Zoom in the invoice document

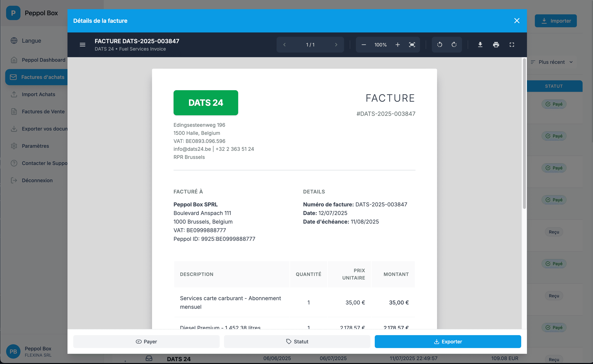[398, 45]
